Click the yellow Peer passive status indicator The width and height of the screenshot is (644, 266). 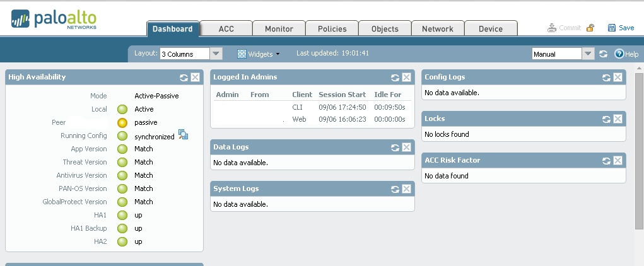tap(122, 122)
